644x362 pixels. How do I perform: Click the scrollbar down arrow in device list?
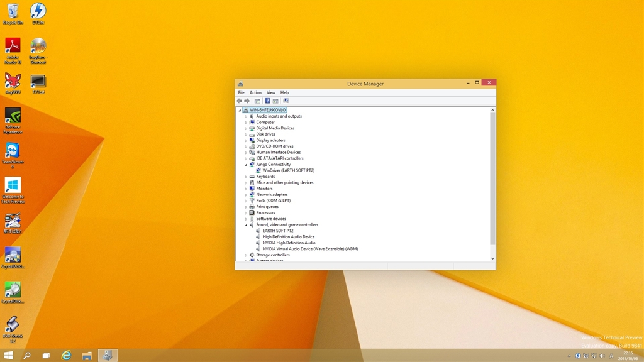492,258
